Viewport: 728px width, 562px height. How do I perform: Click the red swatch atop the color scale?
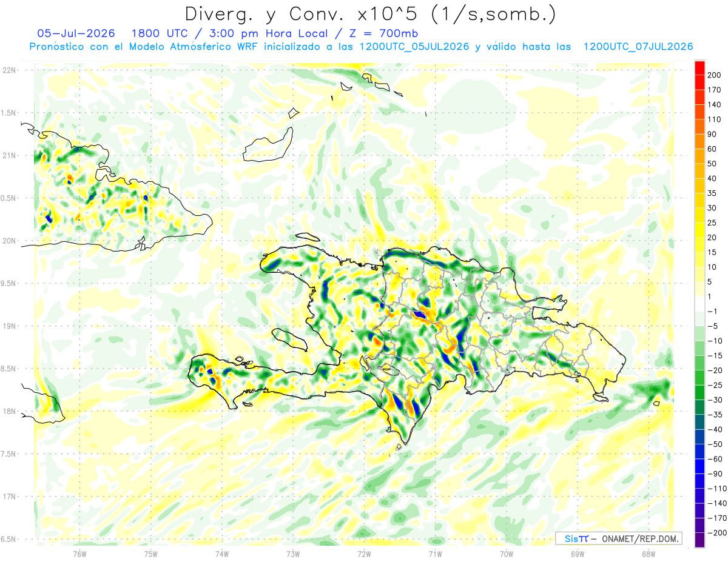[699, 68]
